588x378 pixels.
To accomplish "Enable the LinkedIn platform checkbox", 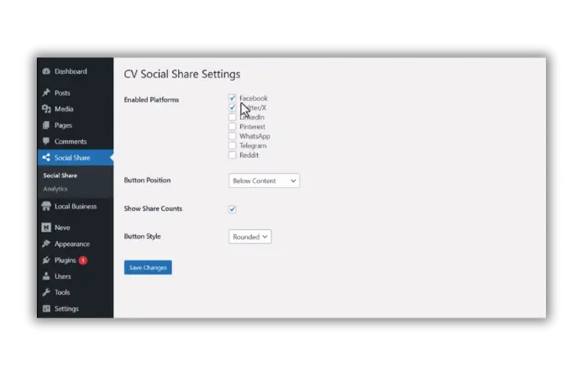I will point(233,118).
